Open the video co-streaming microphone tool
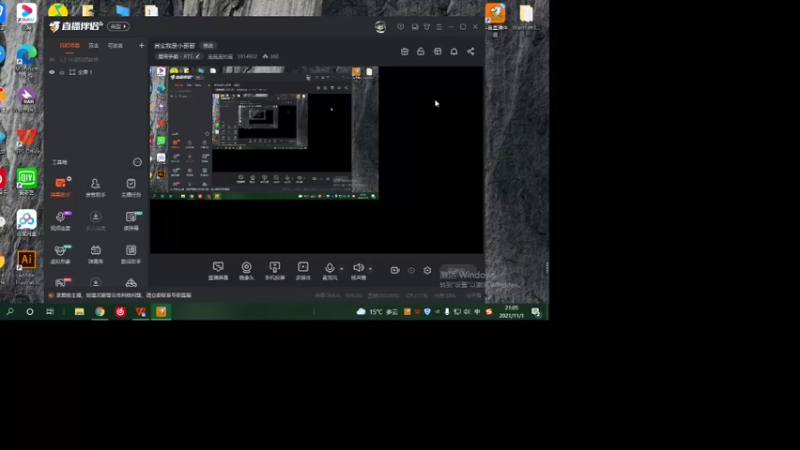The height and width of the screenshot is (450, 800). pos(61,220)
